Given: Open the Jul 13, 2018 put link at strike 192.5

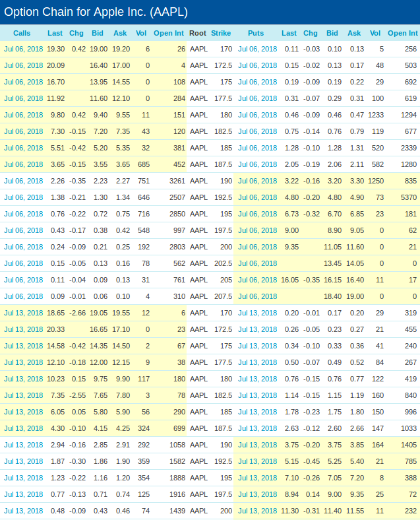Looking at the screenshot, I should click(x=257, y=462).
